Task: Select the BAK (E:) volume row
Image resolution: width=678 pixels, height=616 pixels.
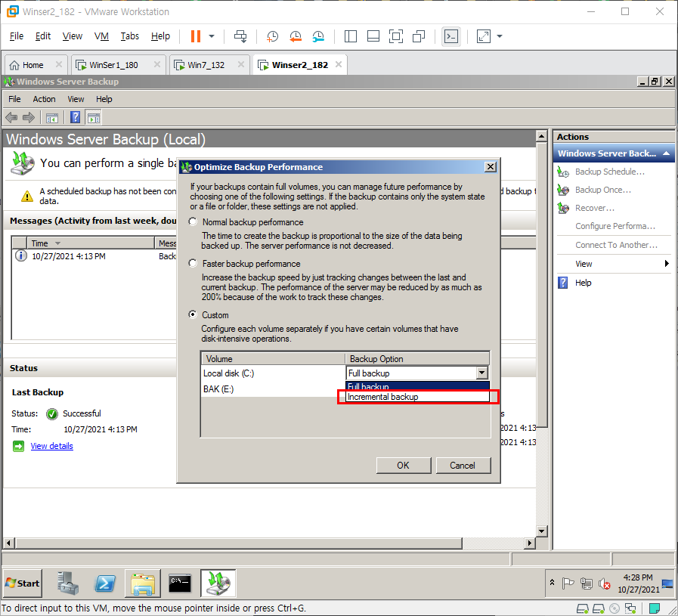Action: (x=274, y=389)
